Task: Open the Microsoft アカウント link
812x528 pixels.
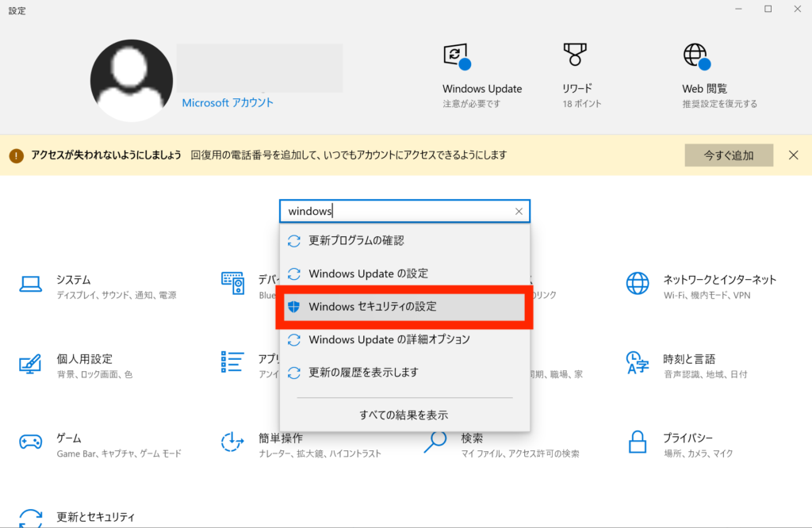Action: pos(228,103)
